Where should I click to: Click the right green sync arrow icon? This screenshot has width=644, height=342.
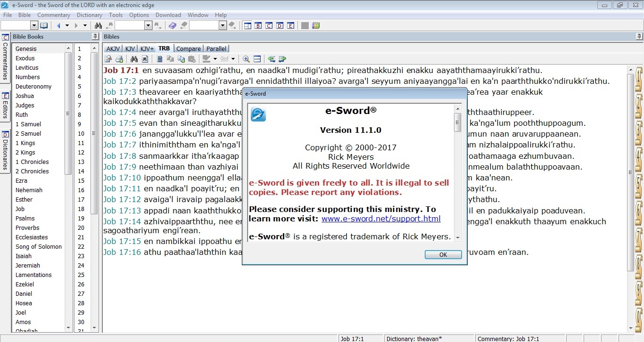coord(282,59)
